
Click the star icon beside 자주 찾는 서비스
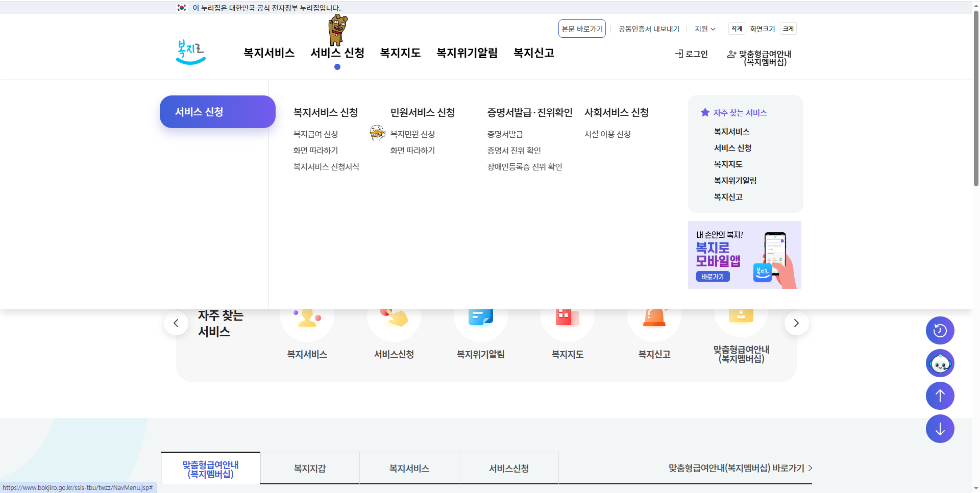coord(705,112)
